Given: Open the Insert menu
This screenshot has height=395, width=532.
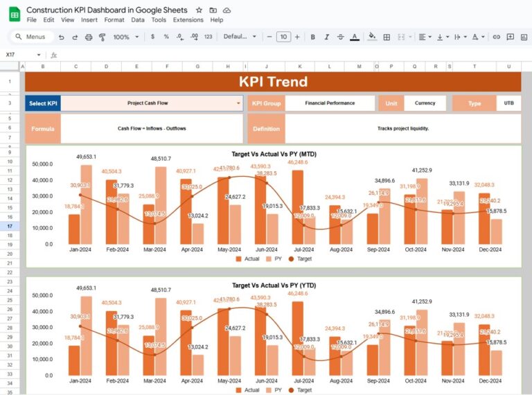Looking at the screenshot, I should pyautogui.click(x=89, y=20).
